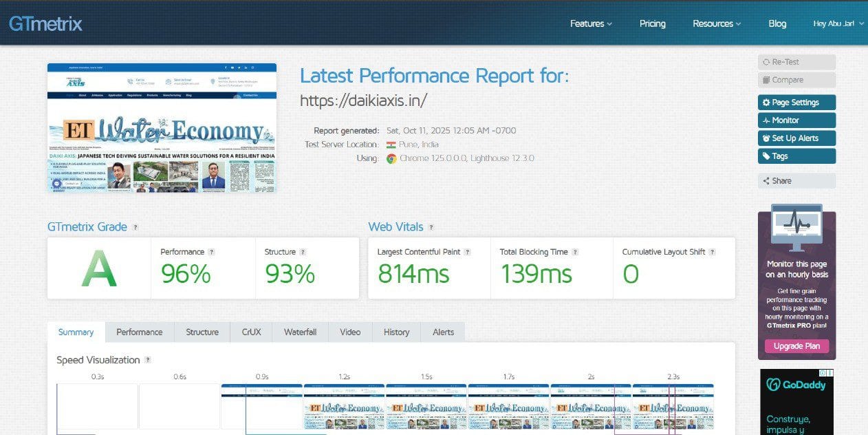Click help icon beside Cumulative Layout Shift
This screenshot has width=868, height=435.
click(713, 253)
